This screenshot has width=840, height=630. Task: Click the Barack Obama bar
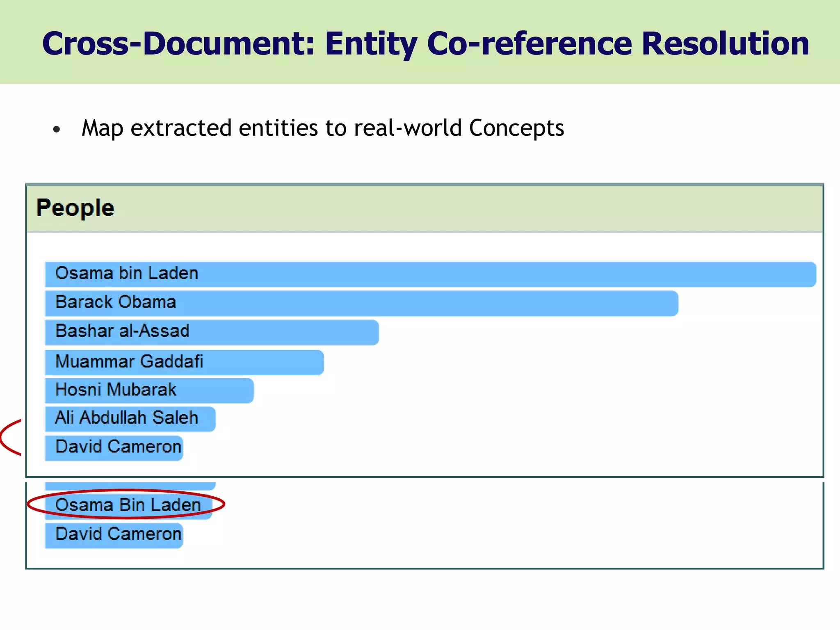tap(361, 303)
